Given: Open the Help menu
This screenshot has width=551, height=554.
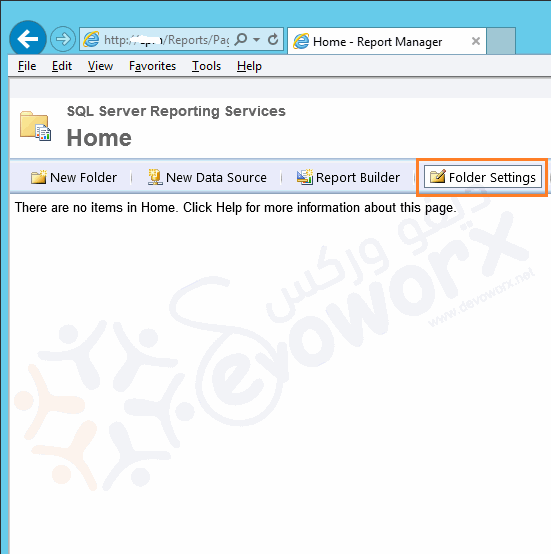Looking at the screenshot, I should click(249, 66).
